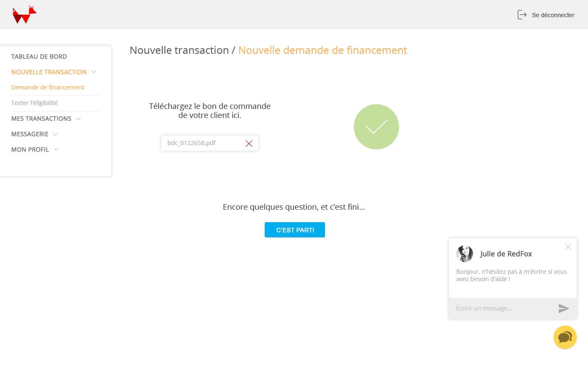
Task: Open Tableau de Bord in sidebar
Action: 39,56
